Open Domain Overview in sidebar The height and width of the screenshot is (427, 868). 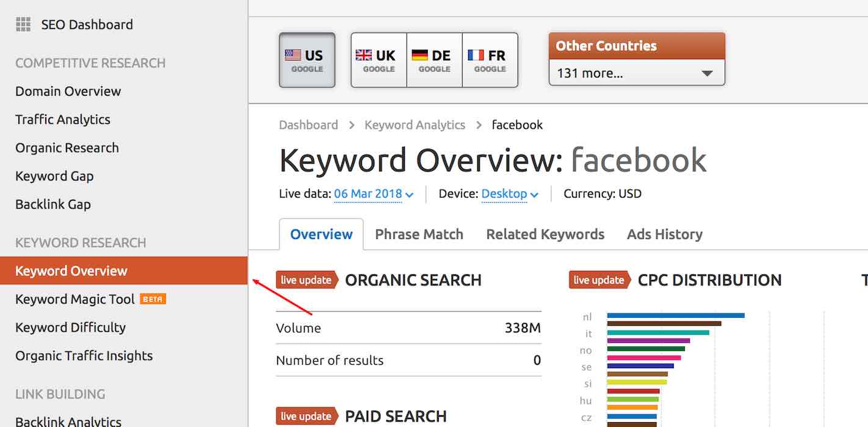pyautogui.click(x=68, y=91)
